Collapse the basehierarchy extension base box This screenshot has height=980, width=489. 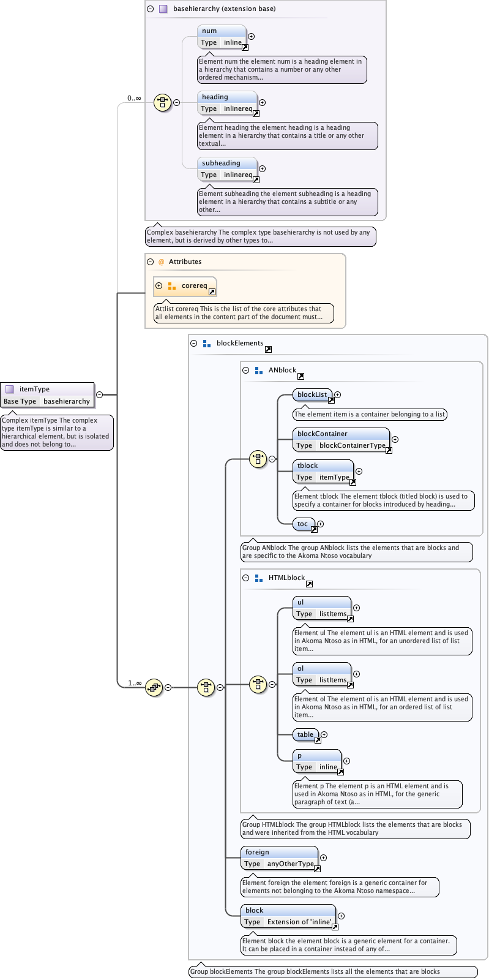[x=151, y=9]
